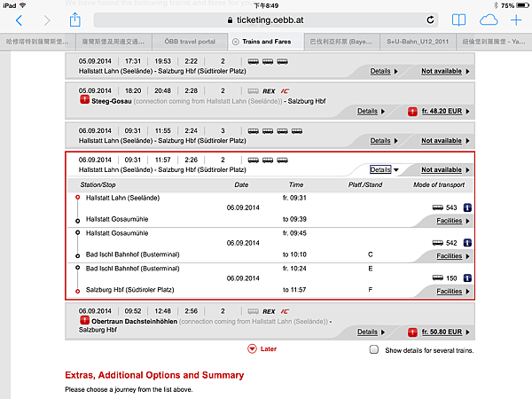Viewport: 532px width, 399px height.
Task: Click the REX logo in 09:52 row
Action: coord(269,311)
